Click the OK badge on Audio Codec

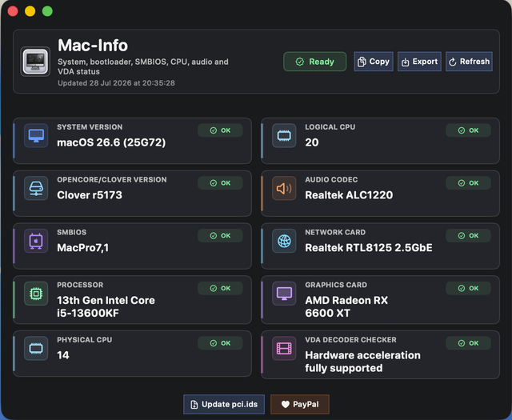(x=468, y=183)
